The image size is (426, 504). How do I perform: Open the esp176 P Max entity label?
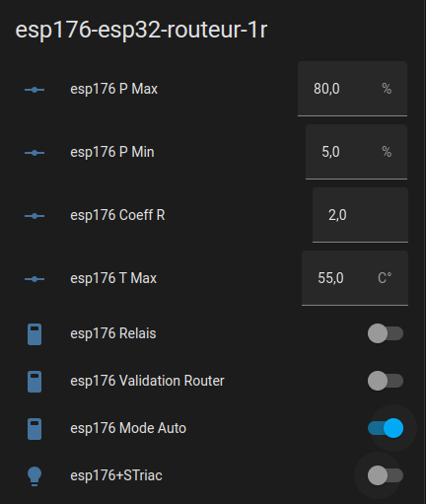[x=114, y=89]
